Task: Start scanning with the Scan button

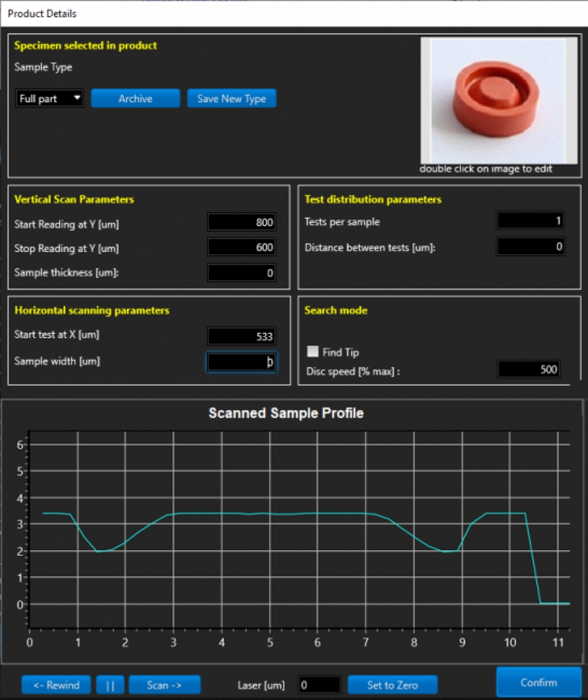Action: pyautogui.click(x=165, y=684)
